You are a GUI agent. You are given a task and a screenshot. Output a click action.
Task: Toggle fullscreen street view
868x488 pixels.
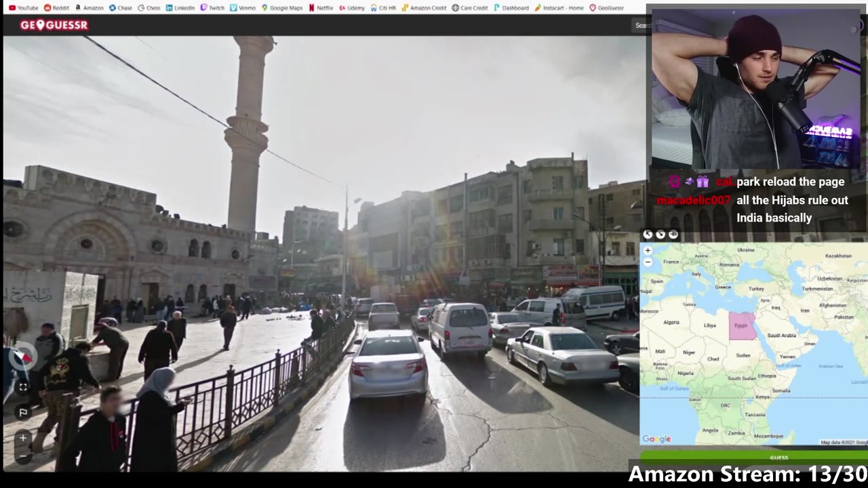(22, 387)
